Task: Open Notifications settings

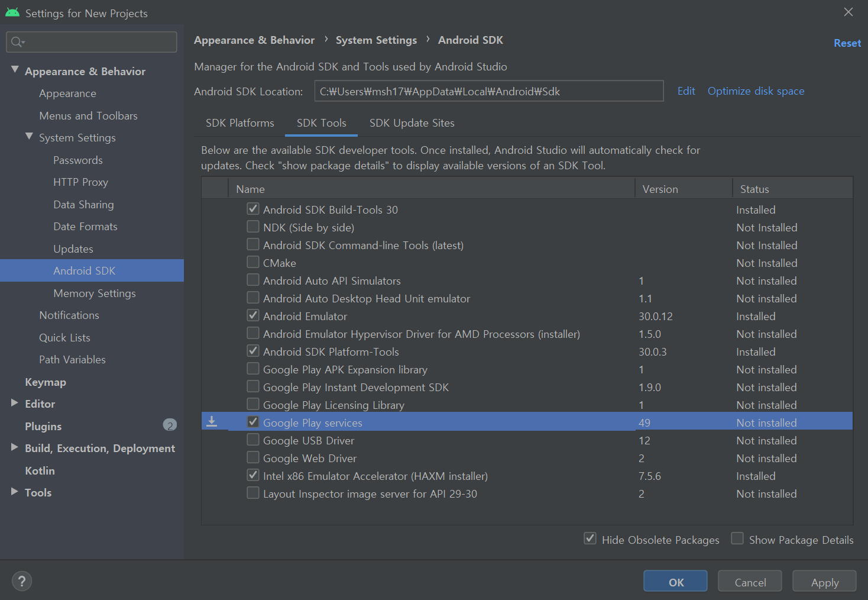Action: coord(69,315)
